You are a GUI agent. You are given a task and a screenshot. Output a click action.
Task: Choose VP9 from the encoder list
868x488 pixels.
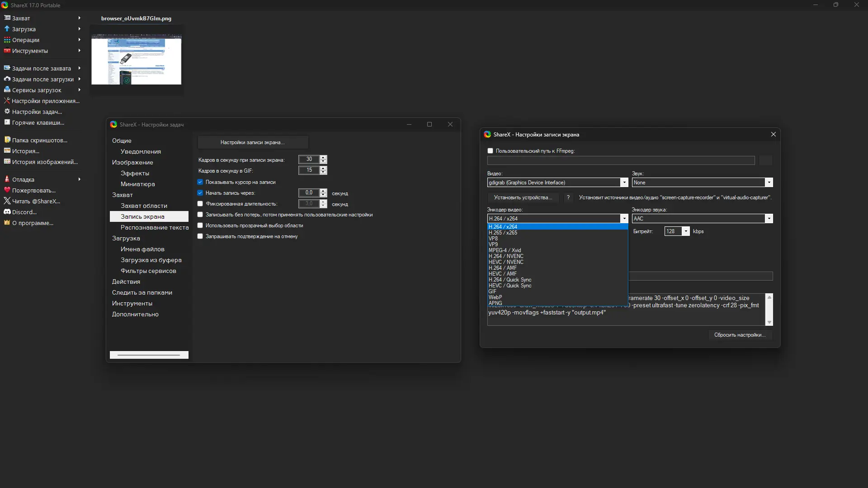coord(493,244)
